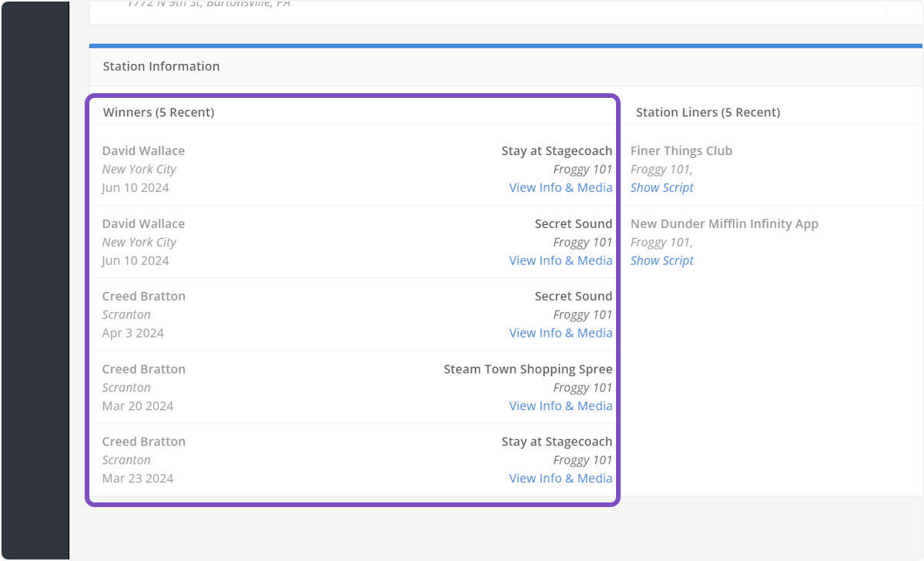Click the Finer Things Club liner title
This screenshot has width=924, height=561.
[681, 151]
